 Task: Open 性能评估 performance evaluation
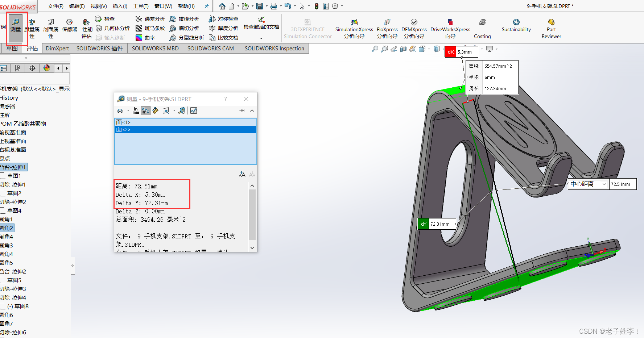pos(87,29)
